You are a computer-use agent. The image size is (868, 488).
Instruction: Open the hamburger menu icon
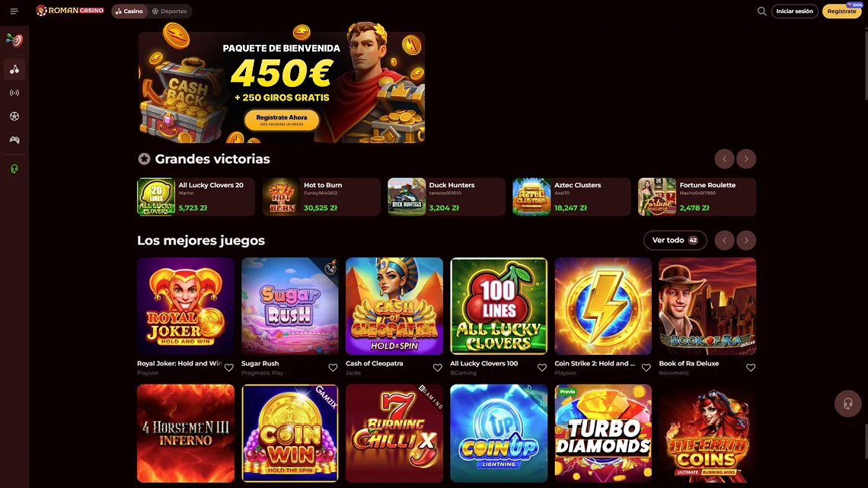click(14, 11)
